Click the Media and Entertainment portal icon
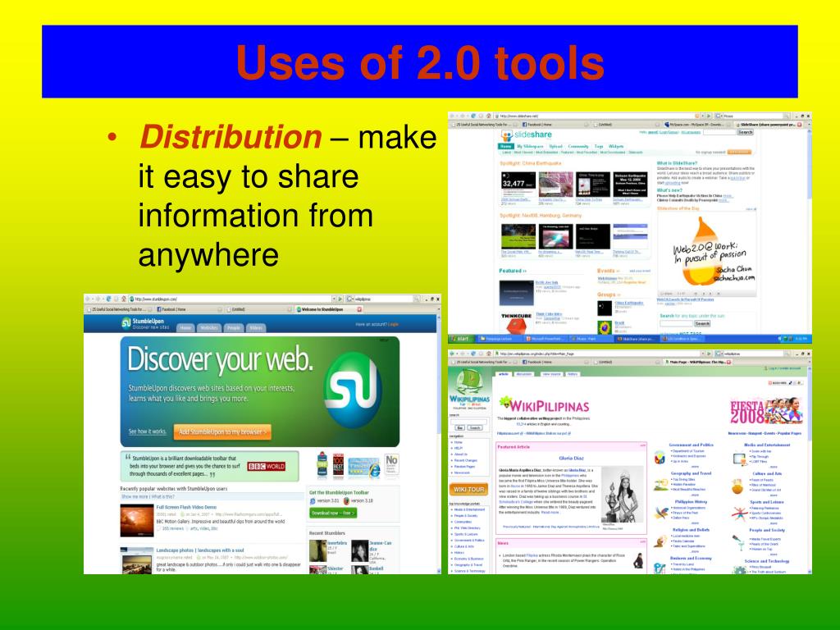Image resolution: width=840 pixels, height=630 pixels. click(x=740, y=459)
